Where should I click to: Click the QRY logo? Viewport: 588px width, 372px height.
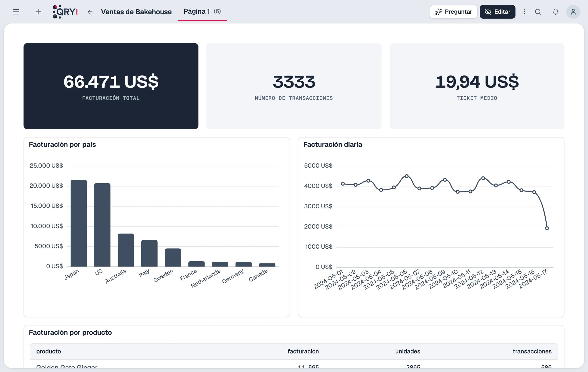(x=65, y=12)
